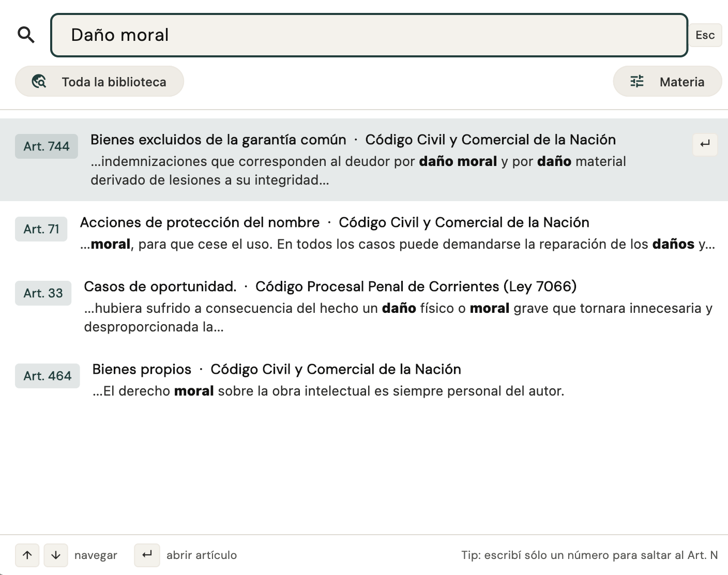Click the Esc key button

[705, 35]
